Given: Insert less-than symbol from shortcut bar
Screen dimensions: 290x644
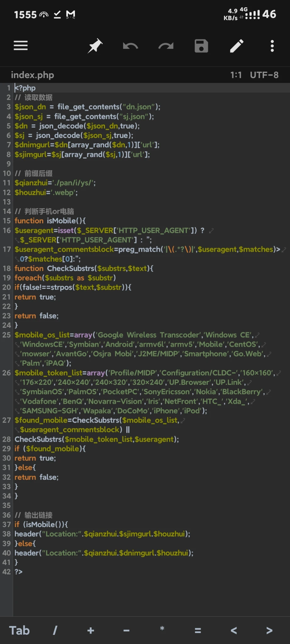Looking at the screenshot, I should coord(233,630).
